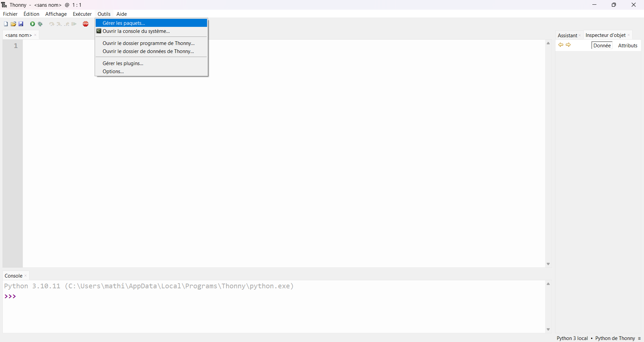Select Gérer les paquets... menu entry
Viewport: 644px width, 342px height.
click(x=124, y=23)
